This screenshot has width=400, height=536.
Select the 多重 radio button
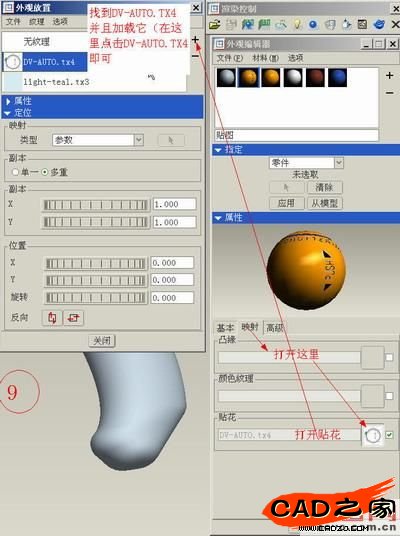(44, 172)
